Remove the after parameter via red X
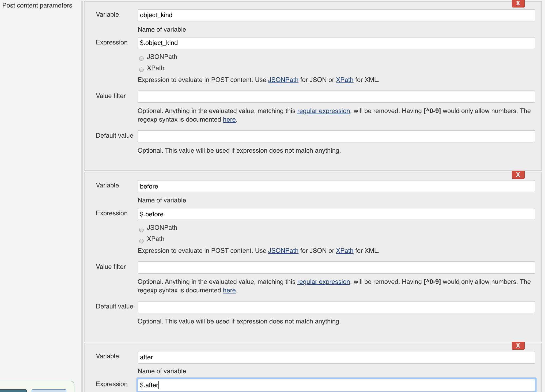The image size is (545, 392). coord(518,345)
